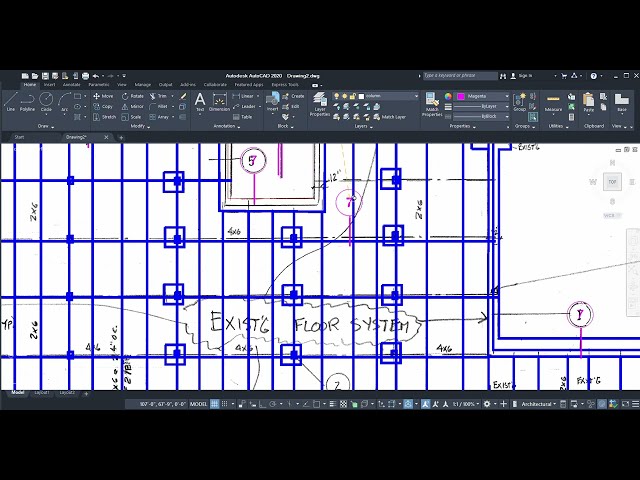Choose the Stretch tool

point(105,117)
